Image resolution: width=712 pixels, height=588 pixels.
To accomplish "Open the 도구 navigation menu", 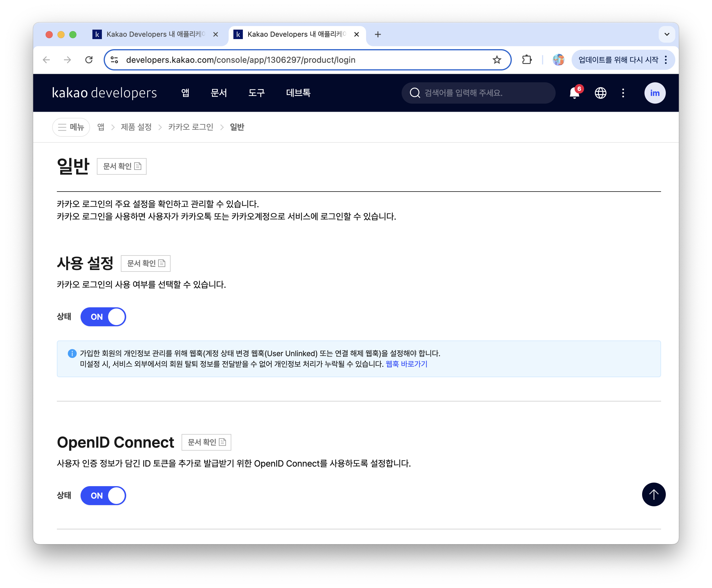I will [x=256, y=93].
